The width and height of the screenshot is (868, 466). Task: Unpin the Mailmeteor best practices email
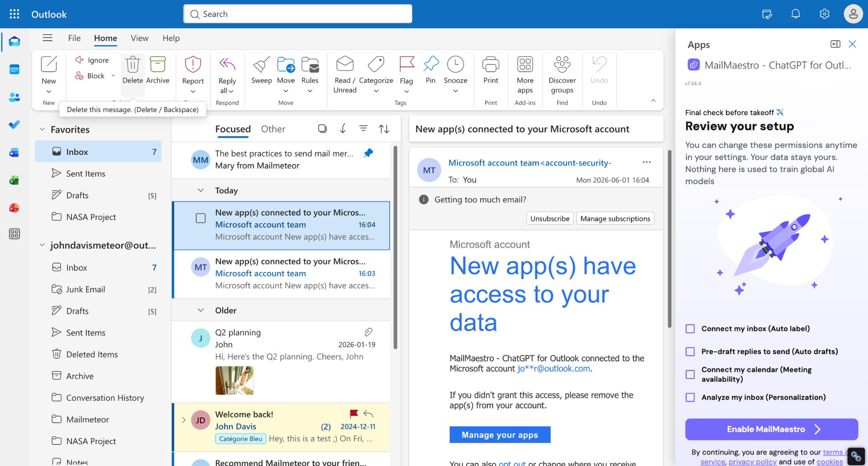coord(368,153)
